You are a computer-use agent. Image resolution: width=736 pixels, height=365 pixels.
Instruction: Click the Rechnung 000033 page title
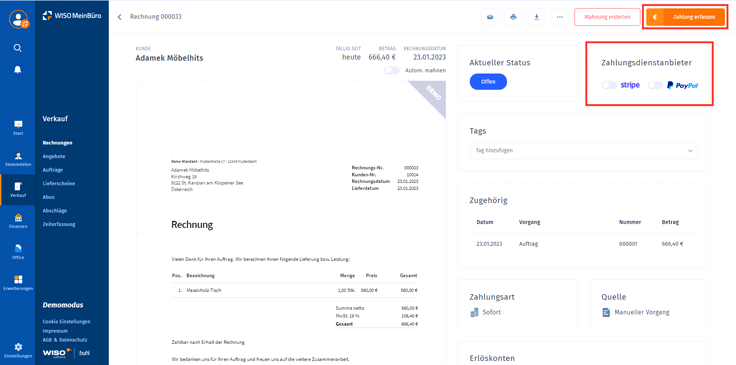pyautogui.click(x=156, y=17)
